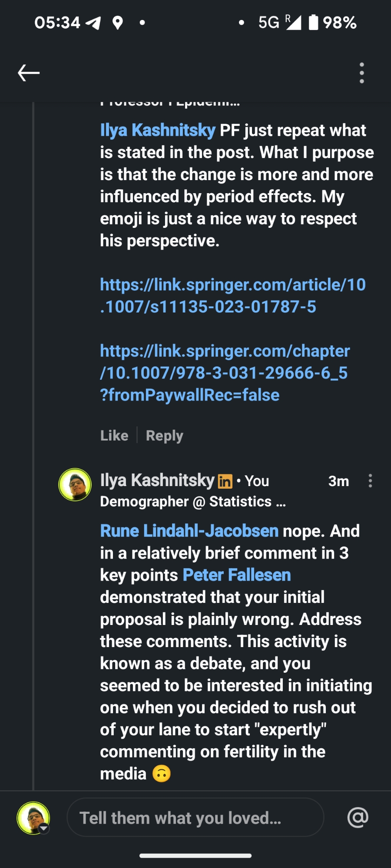Image resolution: width=391 pixels, height=868 pixels.
Task: Open the top-right three-dot overflow menu
Action: 361,73
